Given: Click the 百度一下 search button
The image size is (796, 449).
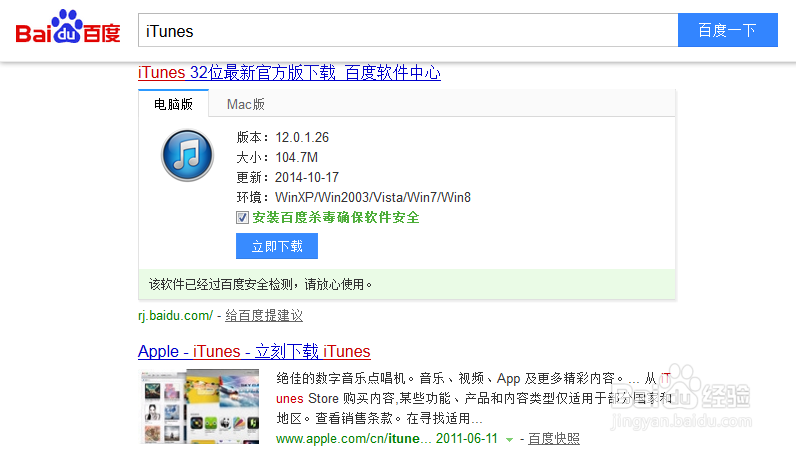Looking at the screenshot, I should [727, 30].
